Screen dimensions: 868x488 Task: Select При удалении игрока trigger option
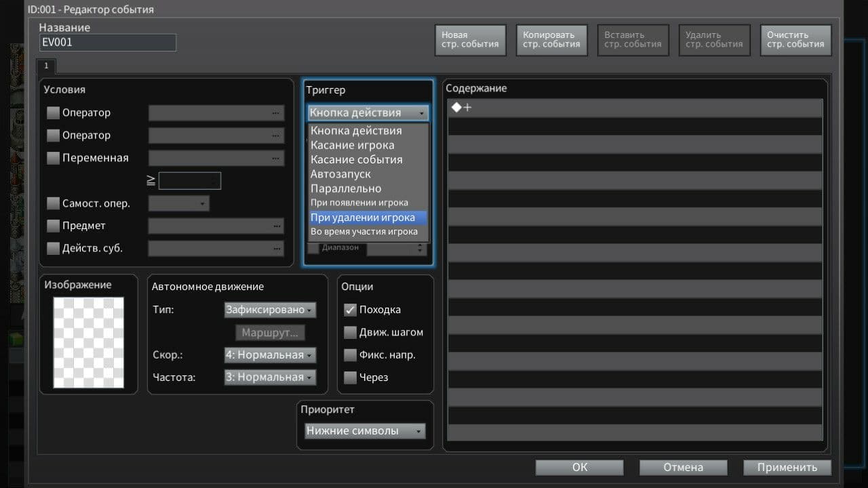coord(363,218)
